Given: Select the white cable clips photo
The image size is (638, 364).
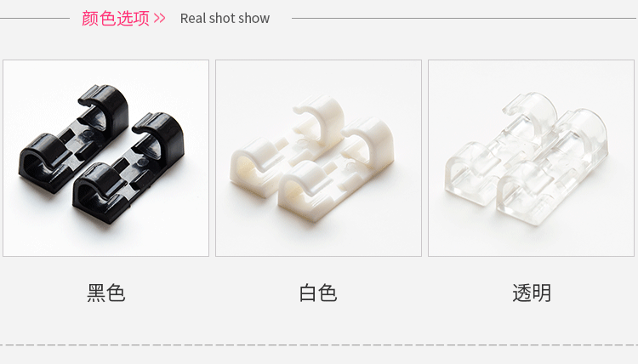Looking at the screenshot, I should 318,158.
